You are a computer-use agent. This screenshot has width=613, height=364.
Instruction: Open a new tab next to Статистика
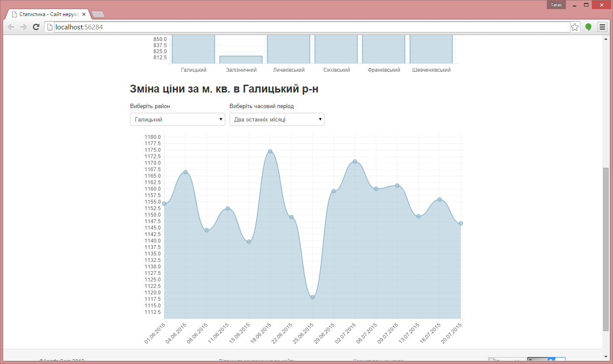pyautogui.click(x=98, y=14)
